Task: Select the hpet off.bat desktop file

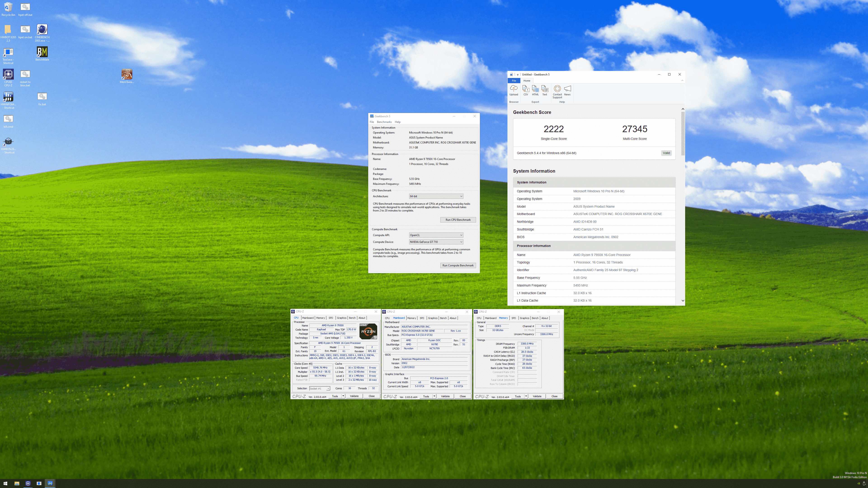Action: tap(25, 9)
